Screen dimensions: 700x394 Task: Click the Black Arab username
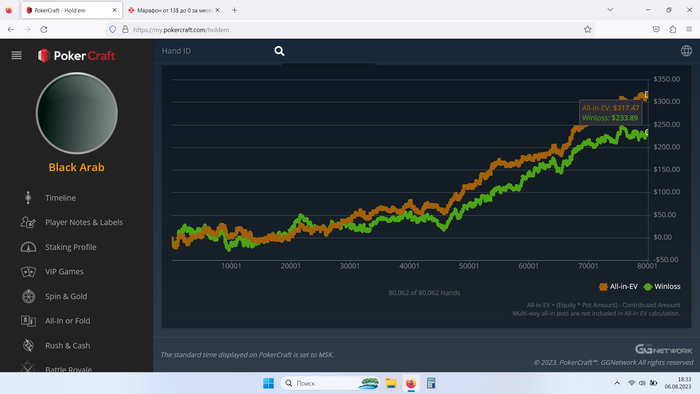tap(76, 167)
